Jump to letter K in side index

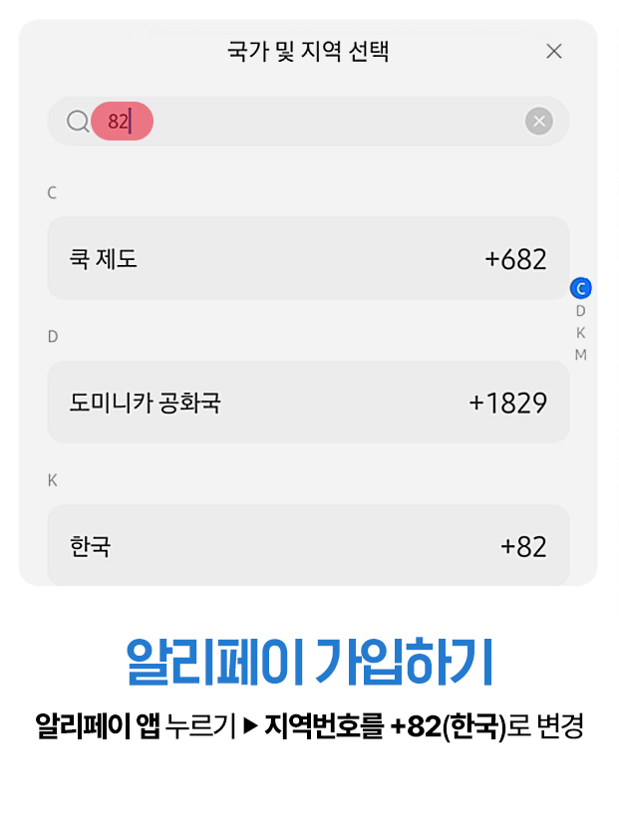[581, 333]
